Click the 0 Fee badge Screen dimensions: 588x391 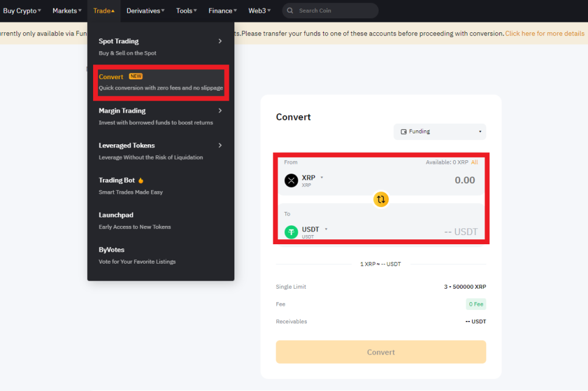tap(476, 304)
